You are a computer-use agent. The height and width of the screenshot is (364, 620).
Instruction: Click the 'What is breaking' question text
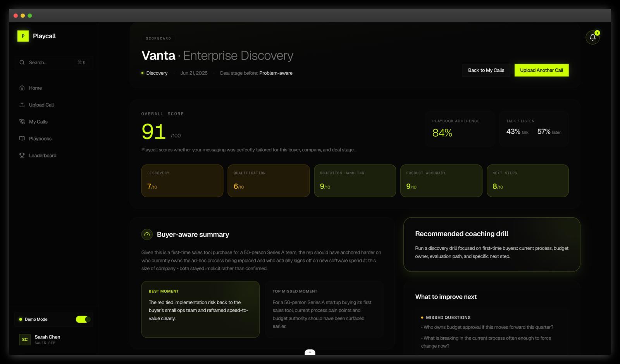pyautogui.click(x=486, y=342)
